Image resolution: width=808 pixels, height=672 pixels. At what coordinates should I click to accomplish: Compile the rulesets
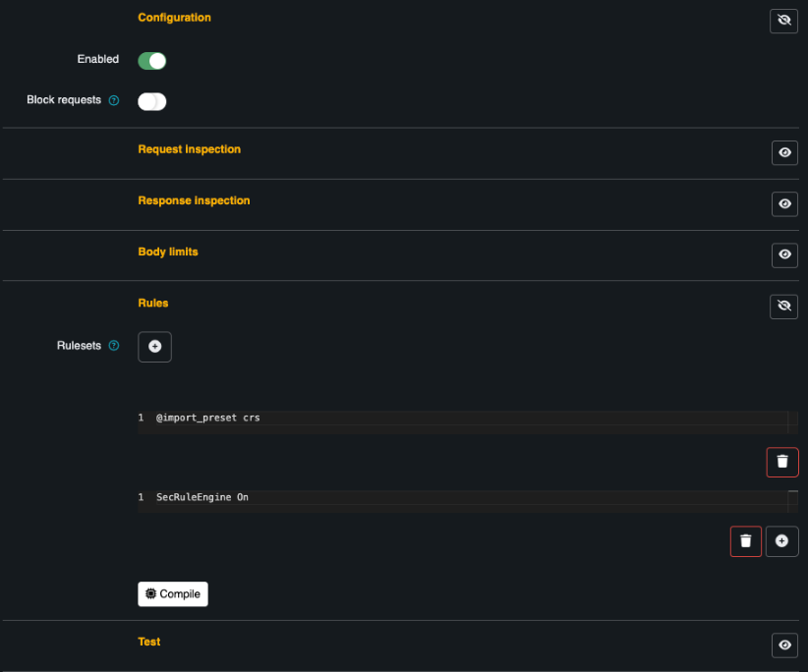(x=173, y=593)
